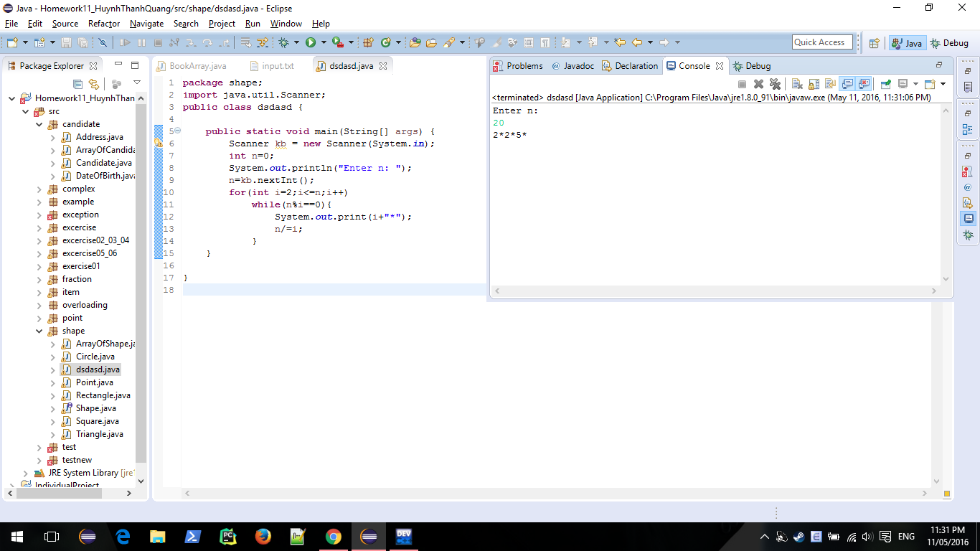Open the Debug button dropdown arrow
Viewport: 980px width, 551px height.
point(296,43)
